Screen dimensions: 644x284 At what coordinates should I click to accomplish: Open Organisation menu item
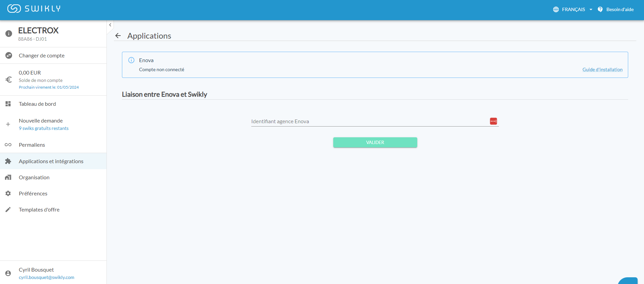34,177
